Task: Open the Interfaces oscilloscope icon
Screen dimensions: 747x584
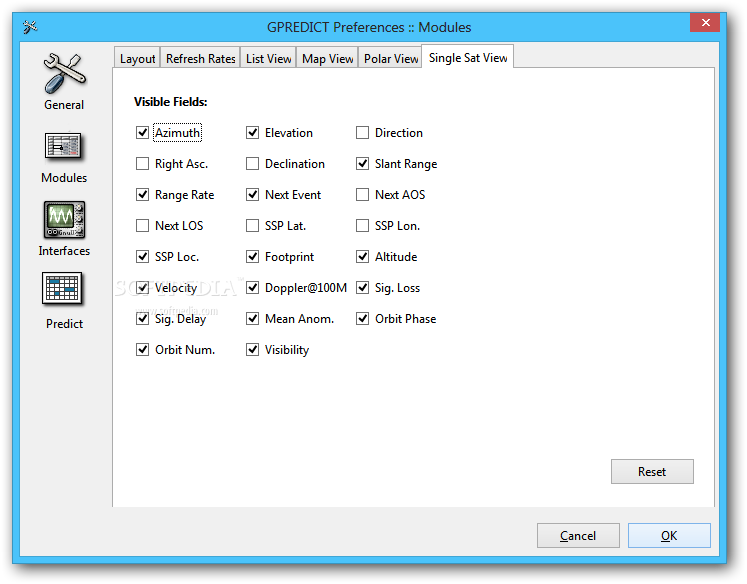Action: (x=64, y=220)
